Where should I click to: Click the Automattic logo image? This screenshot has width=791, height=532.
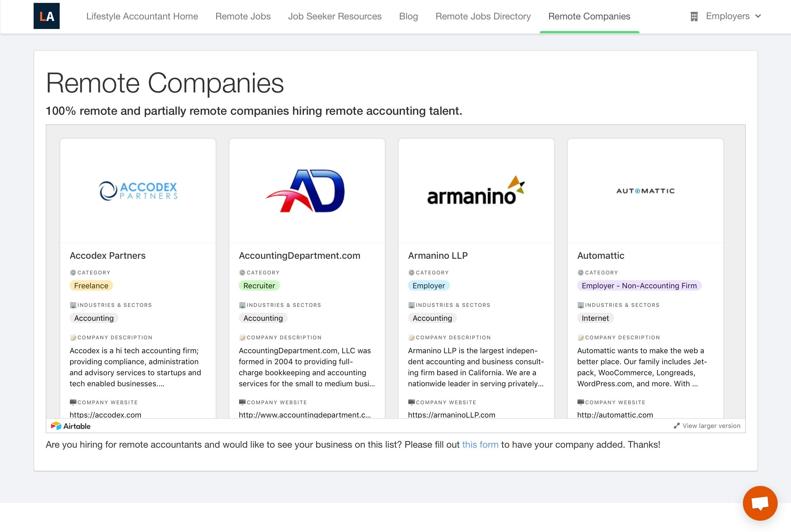tap(645, 191)
